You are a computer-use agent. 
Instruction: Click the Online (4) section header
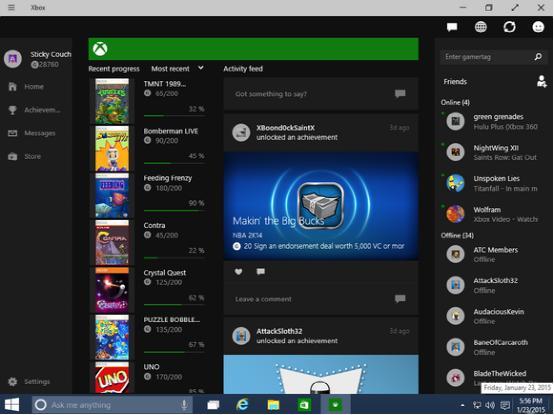(x=455, y=102)
